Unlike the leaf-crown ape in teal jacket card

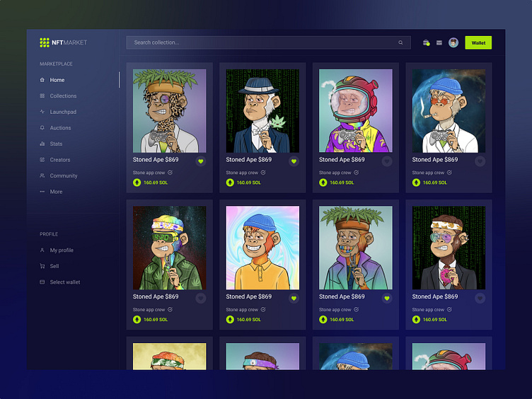[387, 299]
